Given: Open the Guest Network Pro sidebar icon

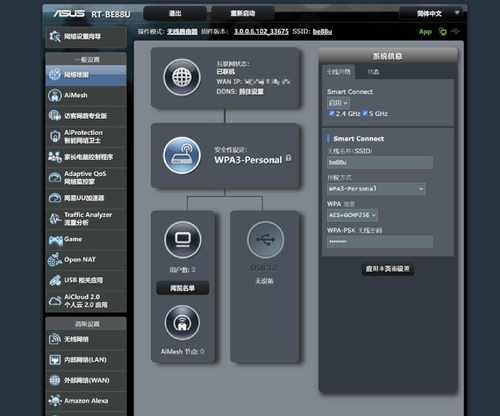Looking at the screenshot, I should 55,116.
